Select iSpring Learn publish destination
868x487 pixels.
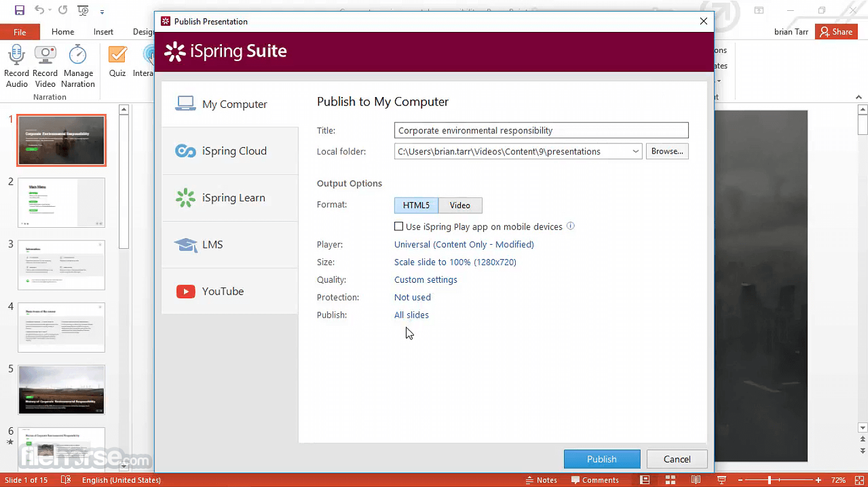click(230, 198)
